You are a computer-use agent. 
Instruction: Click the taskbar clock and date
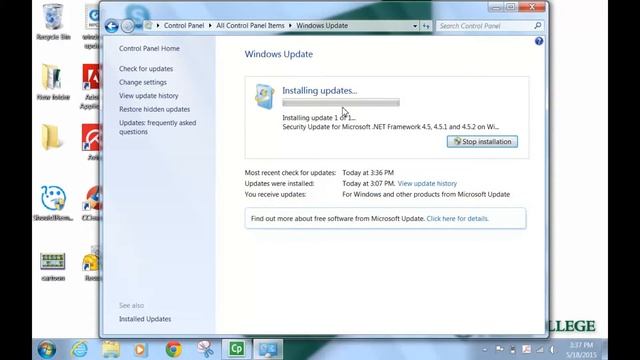coord(581,350)
